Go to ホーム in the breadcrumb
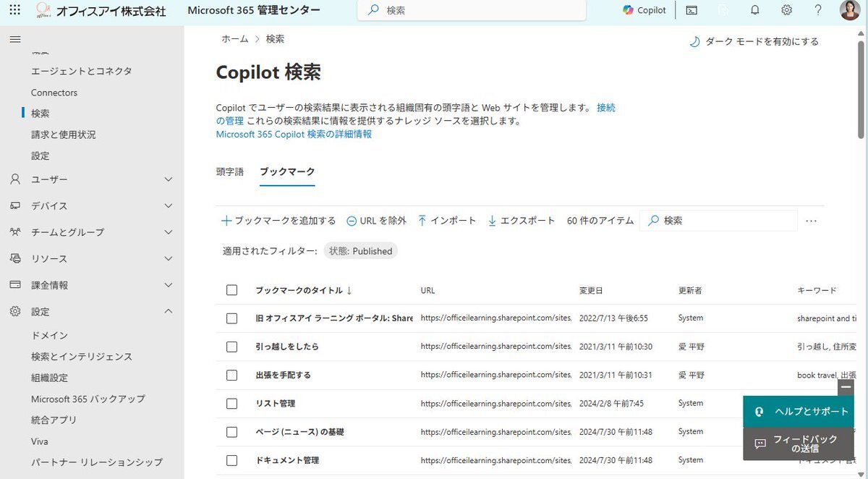 (x=235, y=39)
